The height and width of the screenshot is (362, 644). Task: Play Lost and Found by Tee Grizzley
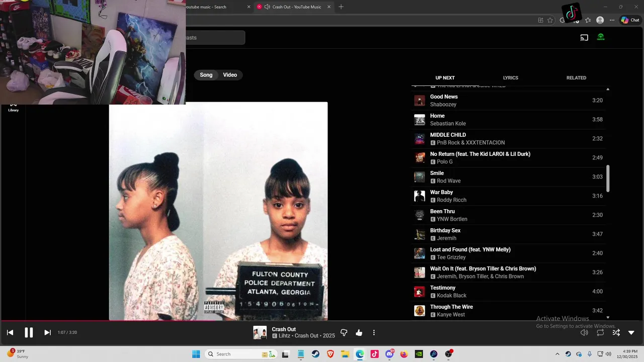point(508,253)
